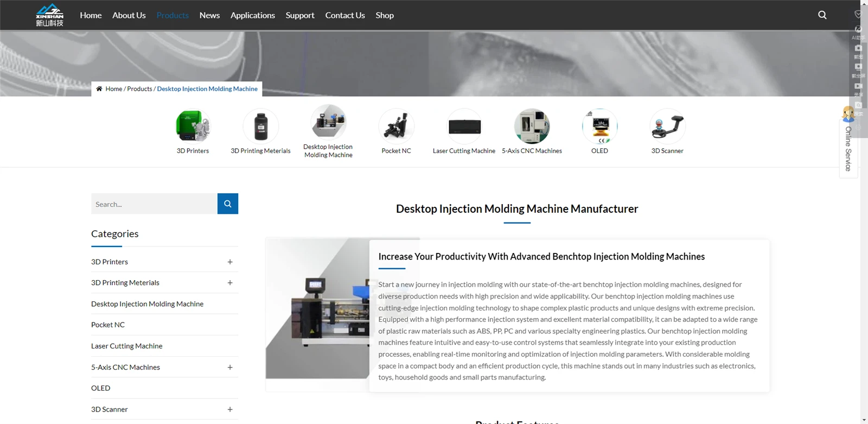The height and width of the screenshot is (424, 868).
Task: Expand the 5-Axis CNC Machines category
Action: pos(230,368)
